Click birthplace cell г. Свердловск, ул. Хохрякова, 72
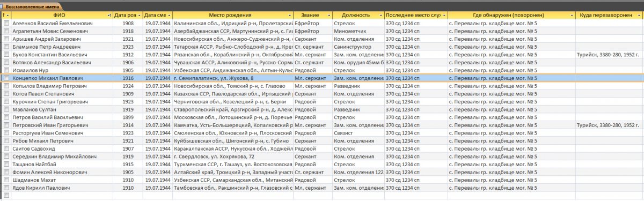The image size is (644, 201). pyautogui.click(x=233, y=156)
